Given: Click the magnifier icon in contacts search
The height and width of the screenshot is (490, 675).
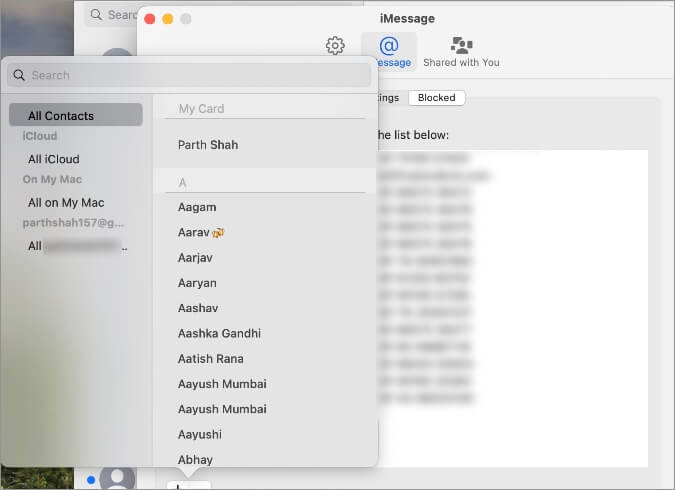Looking at the screenshot, I should pos(19,75).
